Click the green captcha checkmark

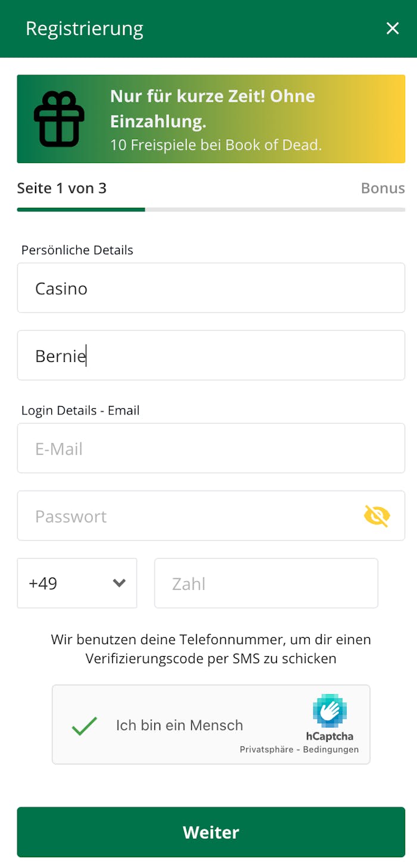(x=84, y=726)
